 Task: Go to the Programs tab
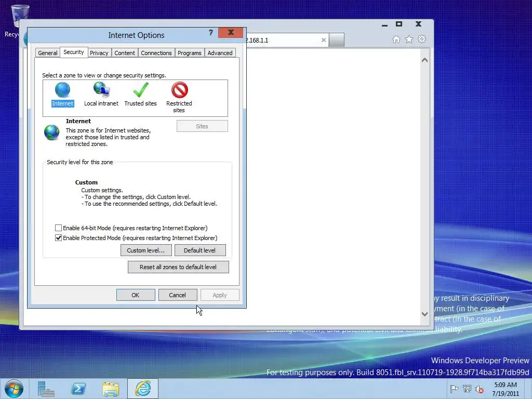tap(189, 53)
